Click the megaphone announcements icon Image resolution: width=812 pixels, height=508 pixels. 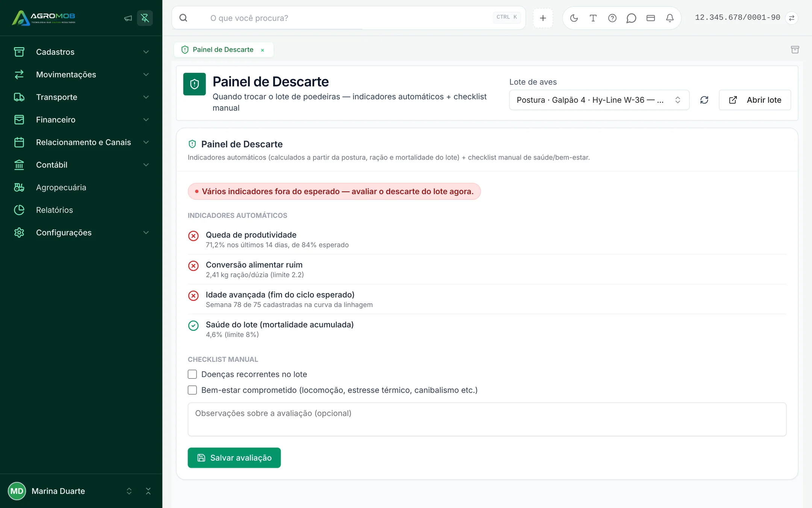pos(128,18)
